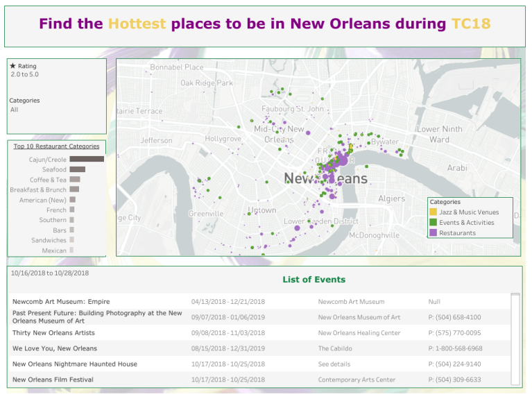Select the Coffee & Tea bar
The width and height of the screenshot is (532, 399).
point(75,179)
